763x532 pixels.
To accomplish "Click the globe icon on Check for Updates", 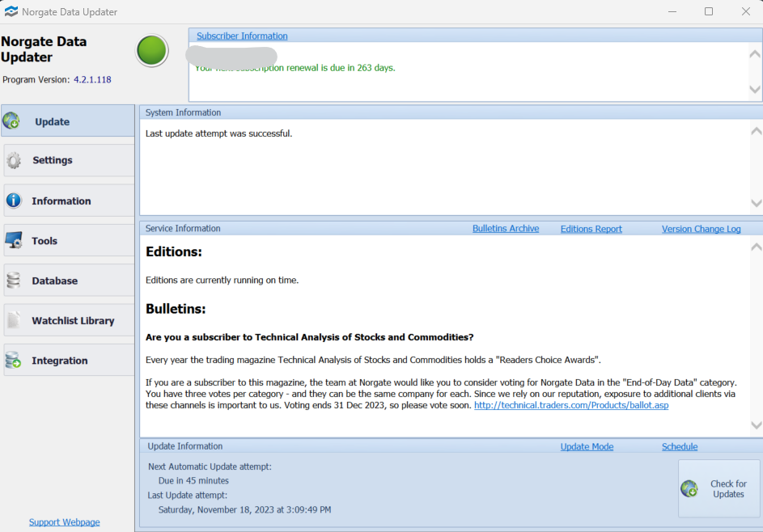I will [x=689, y=488].
